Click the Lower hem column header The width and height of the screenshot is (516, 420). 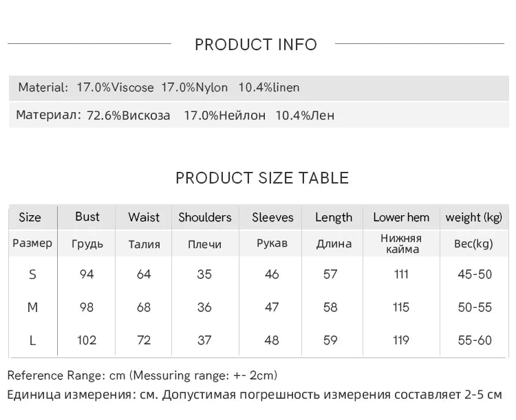[401, 217]
